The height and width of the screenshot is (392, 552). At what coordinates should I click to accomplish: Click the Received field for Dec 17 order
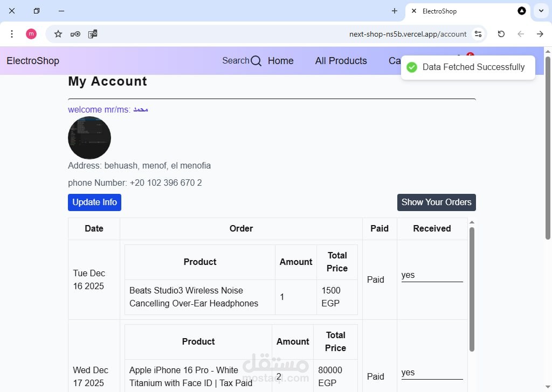point(432,373)
